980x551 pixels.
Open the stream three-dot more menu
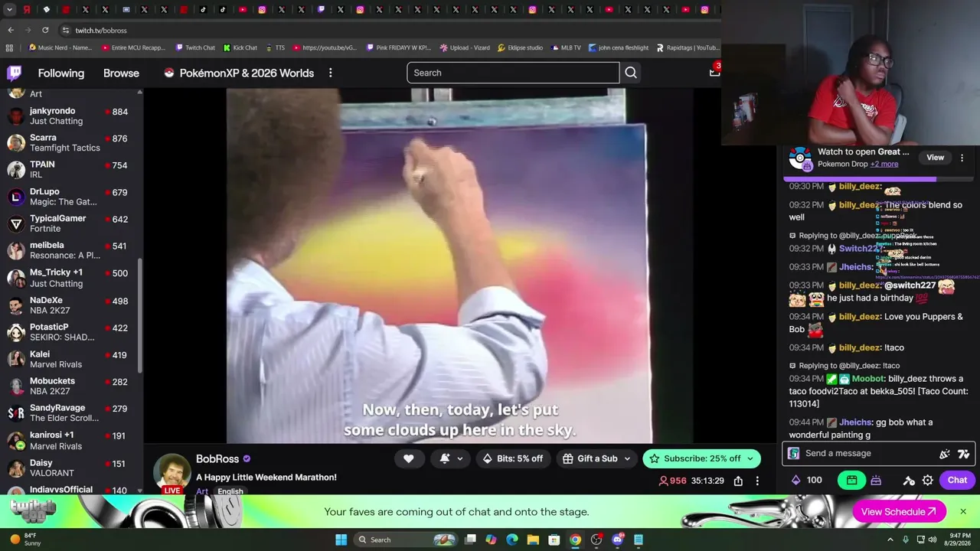pyautogui.click(x=757, y=481)
